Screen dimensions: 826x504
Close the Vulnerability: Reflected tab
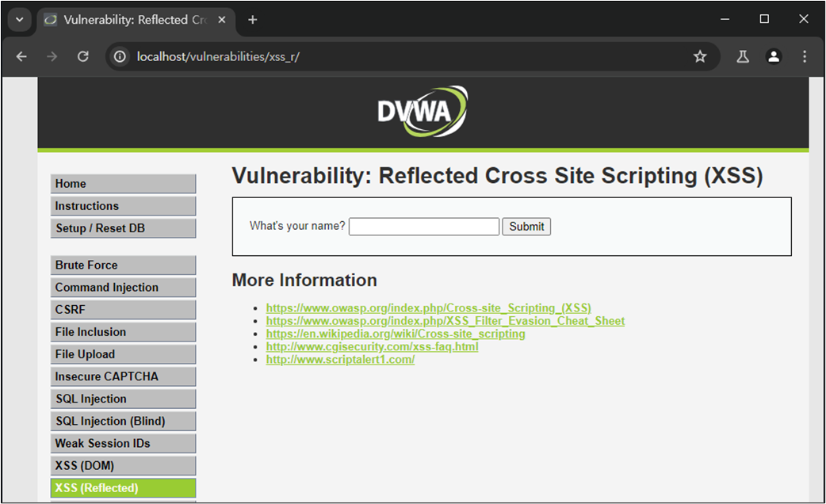[x=222, y=20]
